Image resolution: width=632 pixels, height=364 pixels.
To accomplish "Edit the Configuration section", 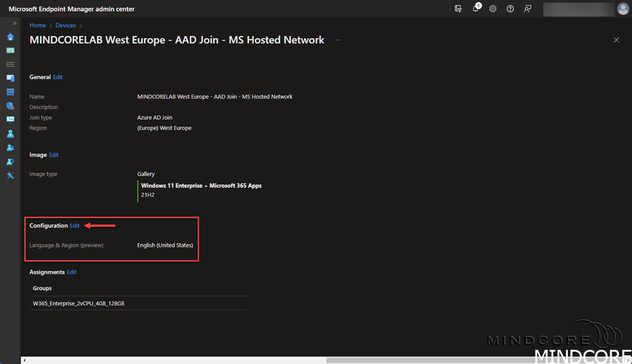I will [x=75, y=226].
